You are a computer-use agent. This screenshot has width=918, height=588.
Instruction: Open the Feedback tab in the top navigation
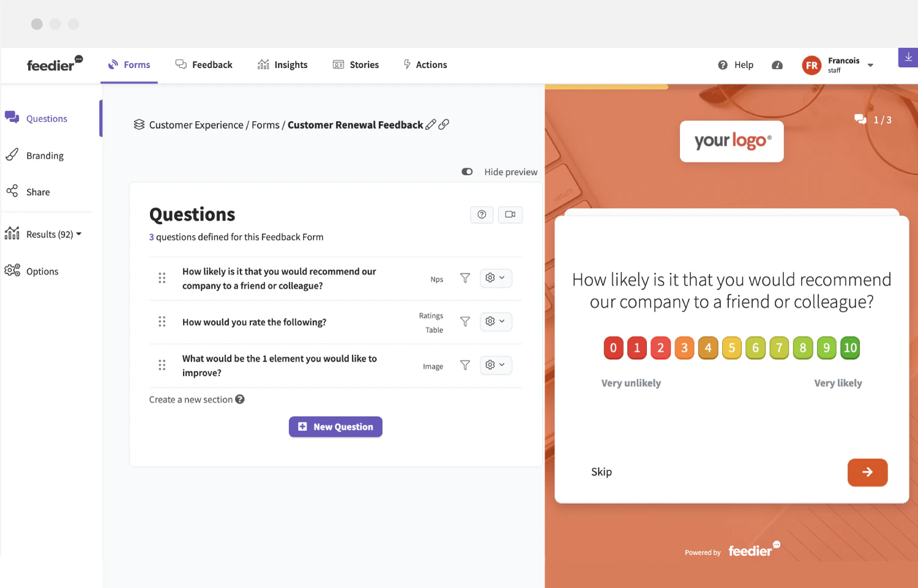click(x=204, y=64)
